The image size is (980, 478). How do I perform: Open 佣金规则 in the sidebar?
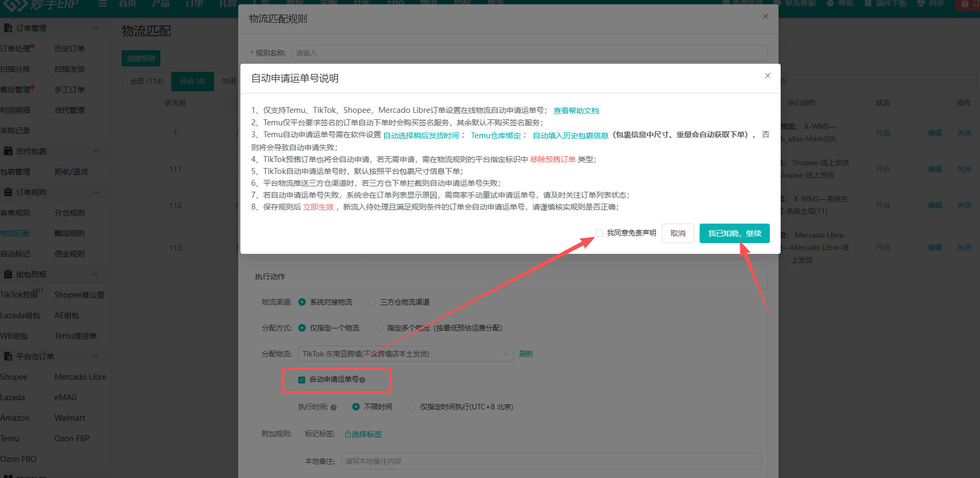(x=70, y=254)
